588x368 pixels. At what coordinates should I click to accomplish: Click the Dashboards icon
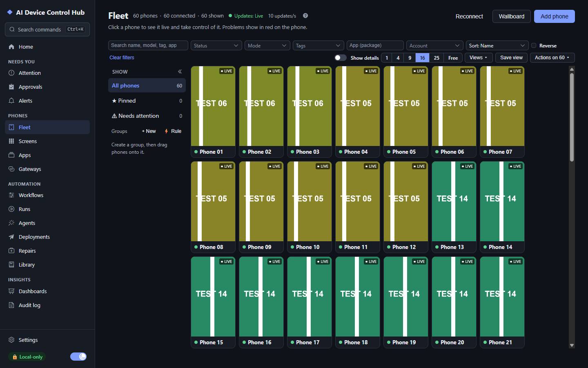[x=11, y=291]
